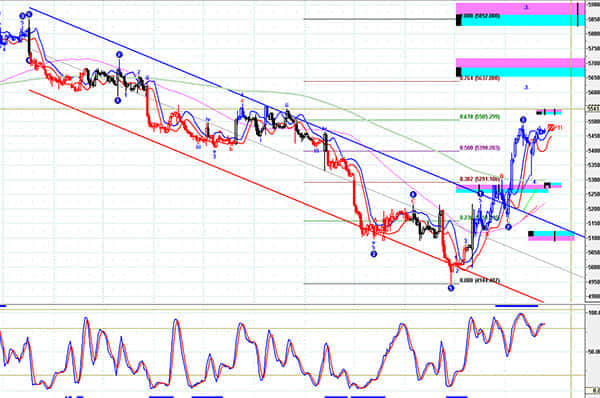This screenshot has height=398, width=600.
Task: Select the red marker at the latest price bar
Action: [551, 127]
